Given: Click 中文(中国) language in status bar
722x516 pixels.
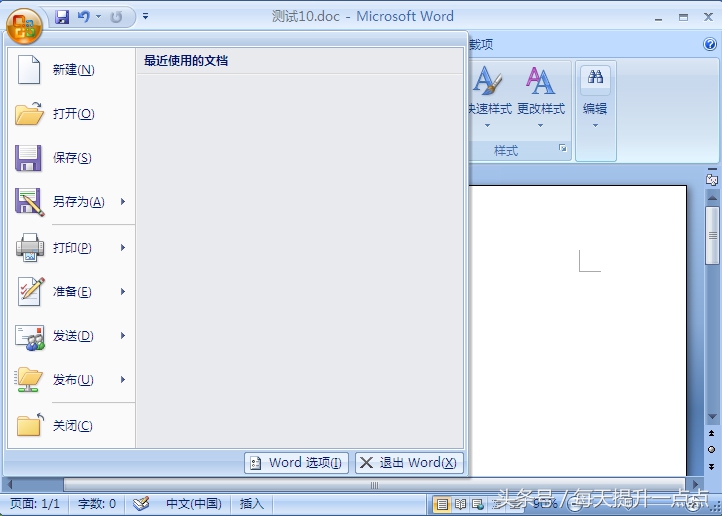Looking at the screenshot, I should click(x=194, y=504).
